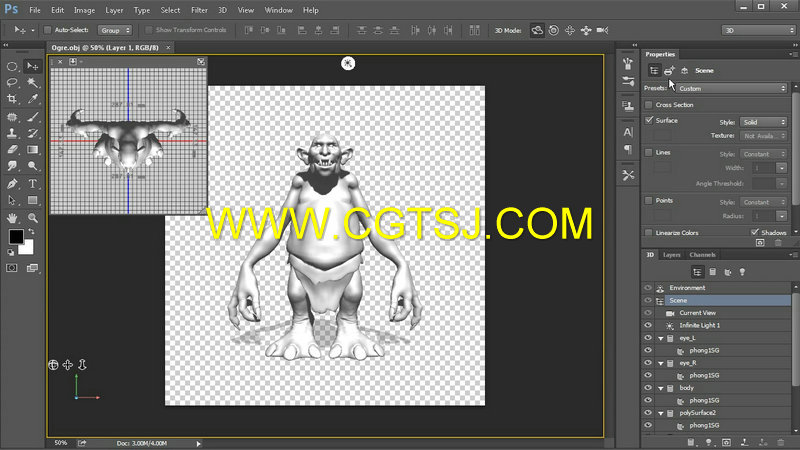Screen dimensions: 800x450
Task: Toggle visibility of Infinite Light 1
Action: pyautogui.click(x=648, y=326)
